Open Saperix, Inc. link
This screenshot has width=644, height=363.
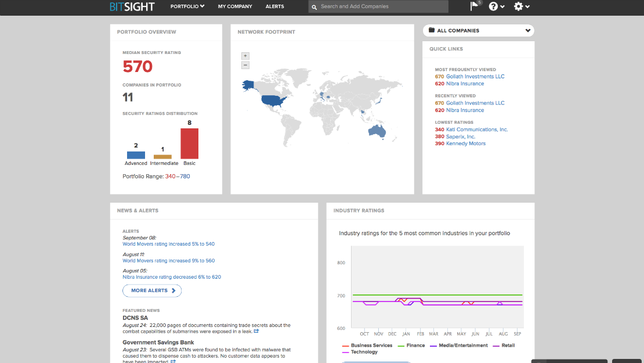tap(461, 136)
